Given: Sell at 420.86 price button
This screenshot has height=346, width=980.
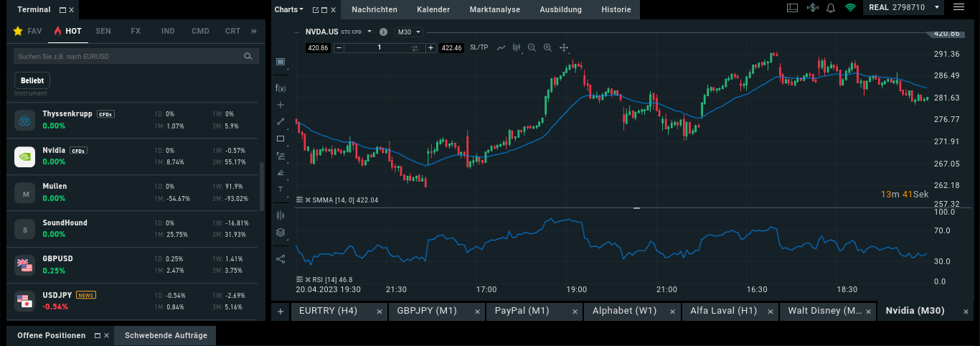Looking at the screenshot, I should pyautogui.click(x=317, y=48).
